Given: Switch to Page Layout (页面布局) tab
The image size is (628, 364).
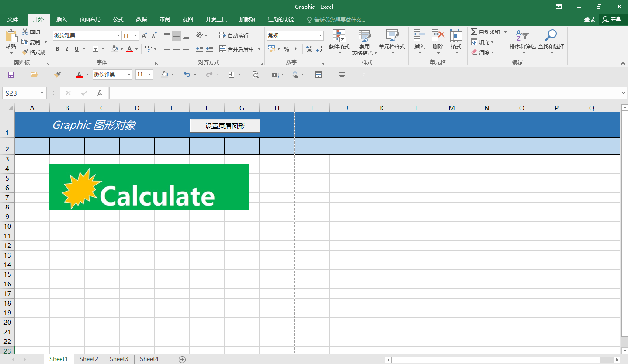Looking at the screenshot, I should point(90,20).
